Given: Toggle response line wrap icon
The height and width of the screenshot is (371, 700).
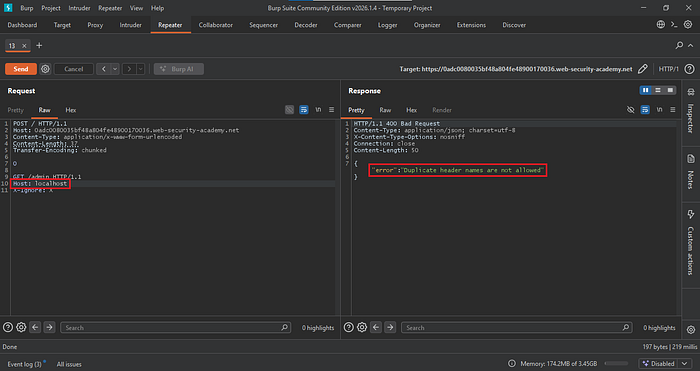Looking at the screenshot, I should pos(645,110).
